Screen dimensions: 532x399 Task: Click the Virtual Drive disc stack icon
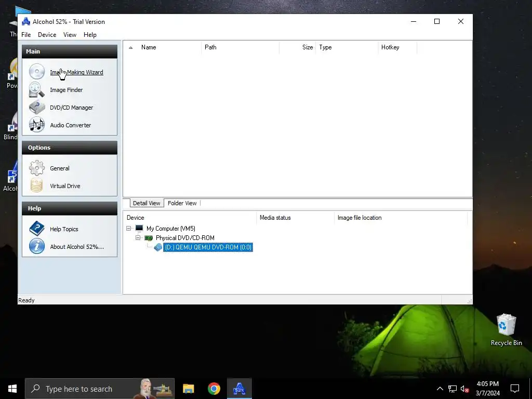point(37,185)
